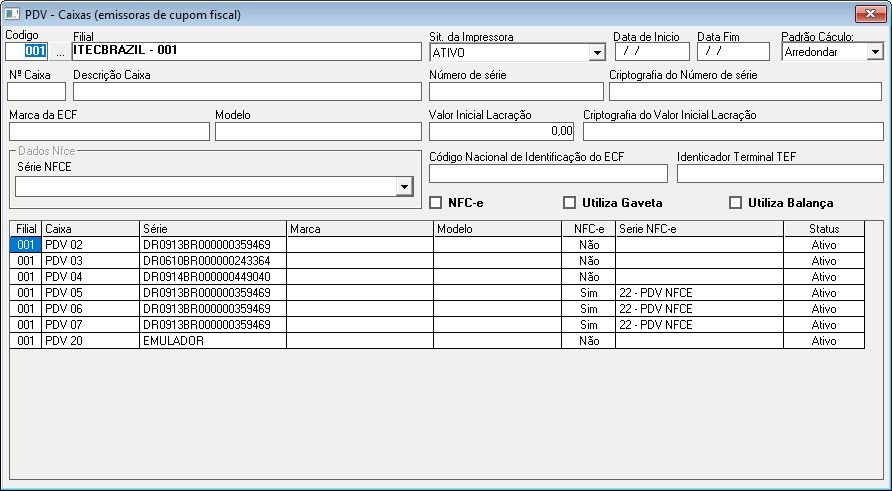Focus the Codigo input field

pos(27,52)
